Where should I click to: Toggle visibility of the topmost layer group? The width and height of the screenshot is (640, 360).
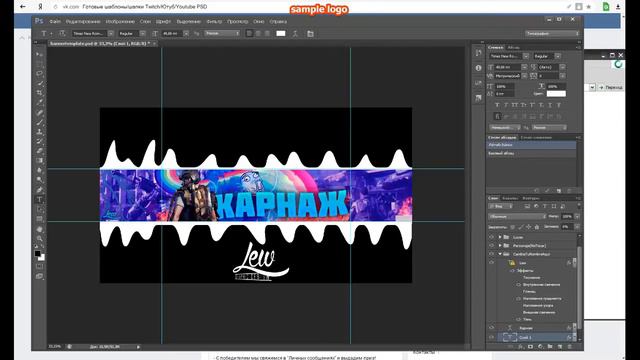491,237
